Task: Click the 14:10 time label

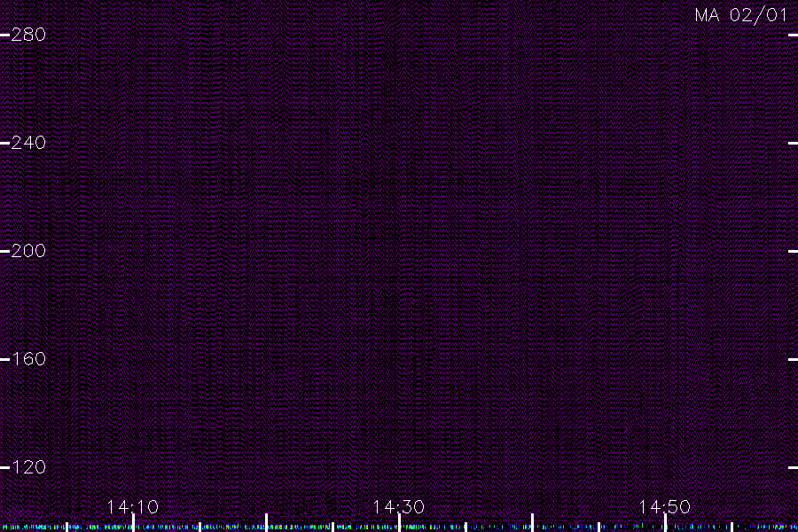Action: point(133,506)
